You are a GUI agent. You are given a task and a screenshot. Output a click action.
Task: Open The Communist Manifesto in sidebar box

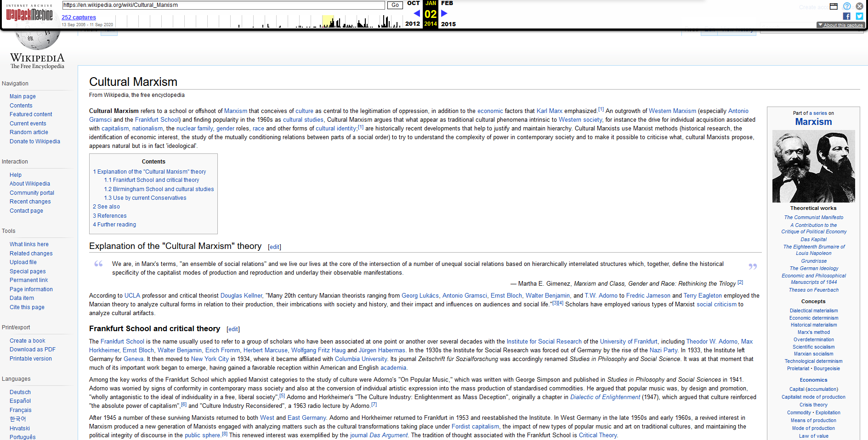coord(813,218)
